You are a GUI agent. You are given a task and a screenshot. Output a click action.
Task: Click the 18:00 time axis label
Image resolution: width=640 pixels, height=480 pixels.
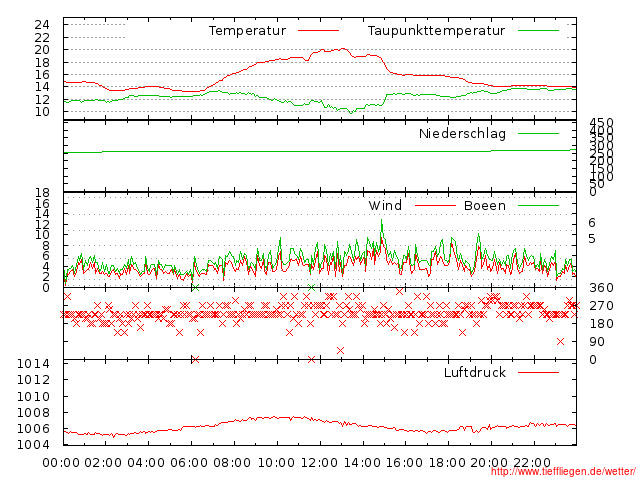tap(447, 463)
